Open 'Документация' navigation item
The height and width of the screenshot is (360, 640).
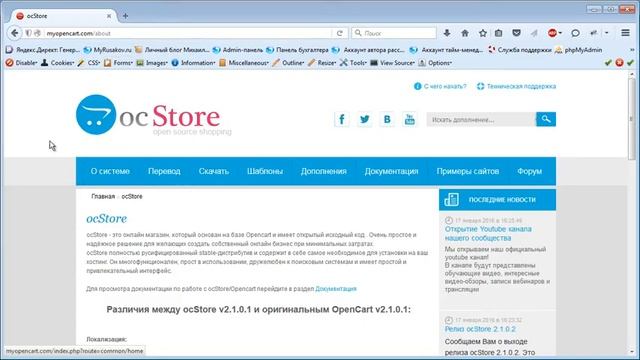pos(391,171)
